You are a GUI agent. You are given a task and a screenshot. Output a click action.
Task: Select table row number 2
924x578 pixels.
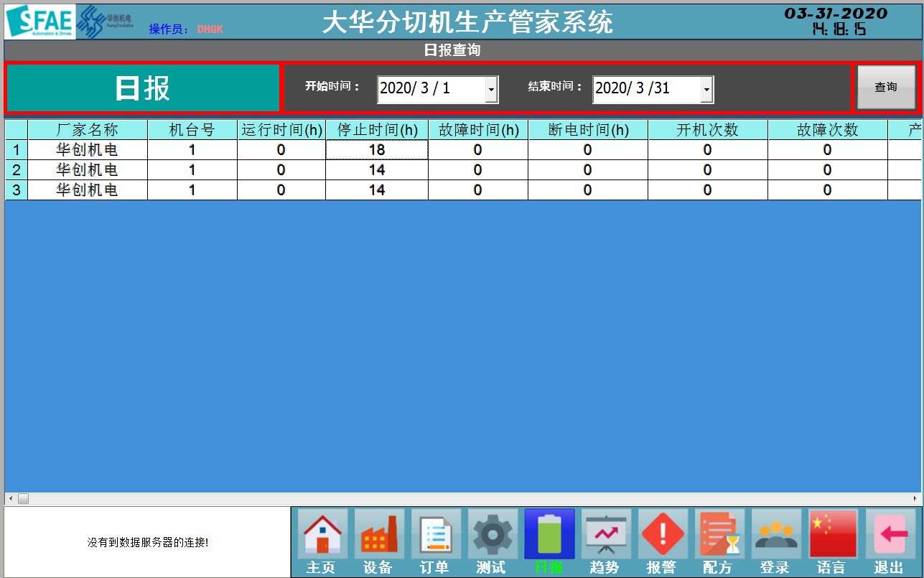(16, 170)
